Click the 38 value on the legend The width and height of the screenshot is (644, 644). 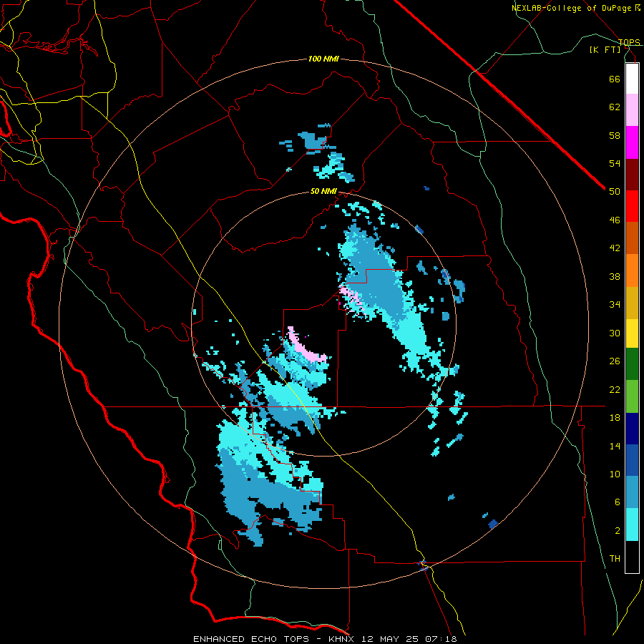point(615,276)
